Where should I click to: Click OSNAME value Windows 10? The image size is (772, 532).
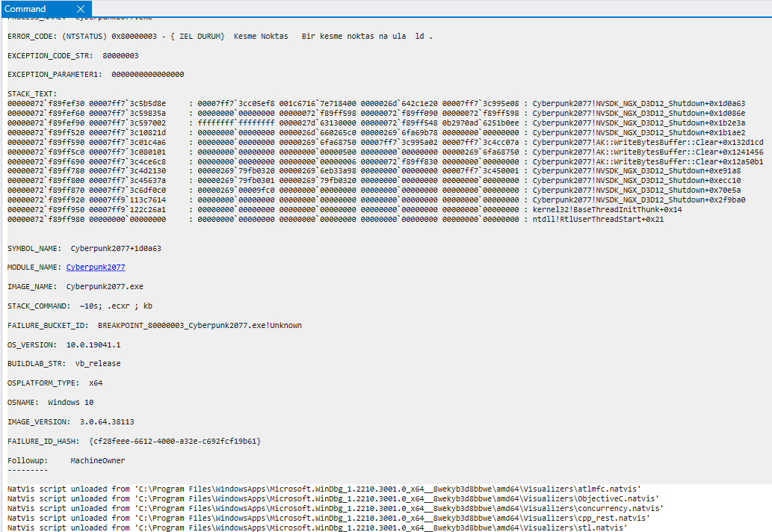(x=70, y=403)
